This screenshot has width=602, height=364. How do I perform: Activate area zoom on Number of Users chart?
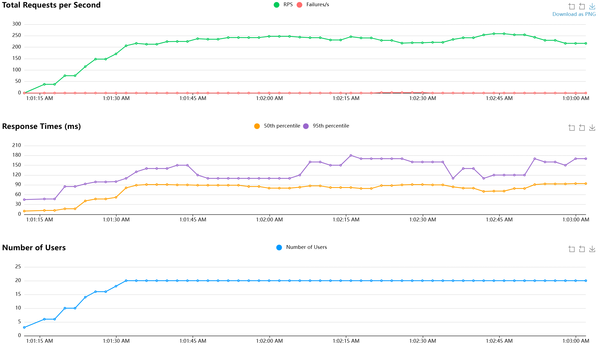coord(572,249)
